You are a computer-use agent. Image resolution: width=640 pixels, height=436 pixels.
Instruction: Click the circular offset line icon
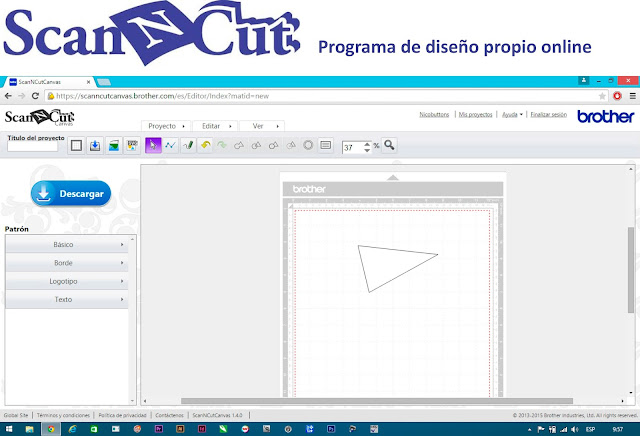pyautogui.click(x=308, y=145)
